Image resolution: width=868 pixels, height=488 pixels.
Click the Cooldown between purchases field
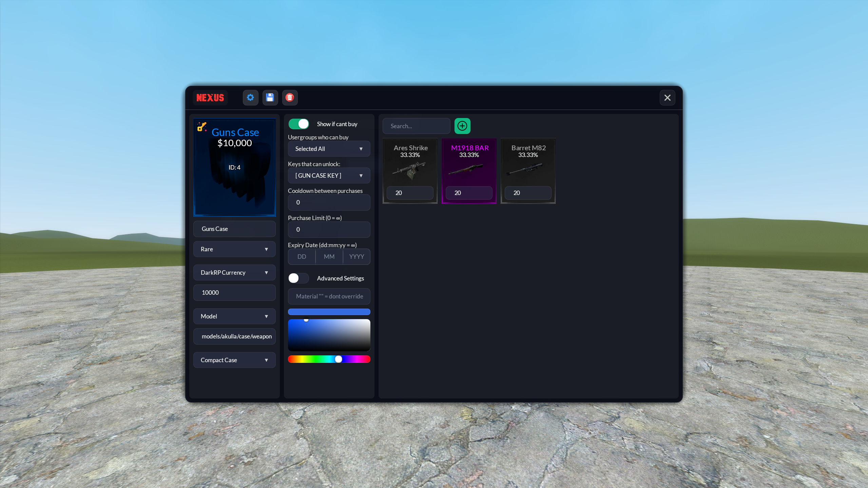point(329,202)
